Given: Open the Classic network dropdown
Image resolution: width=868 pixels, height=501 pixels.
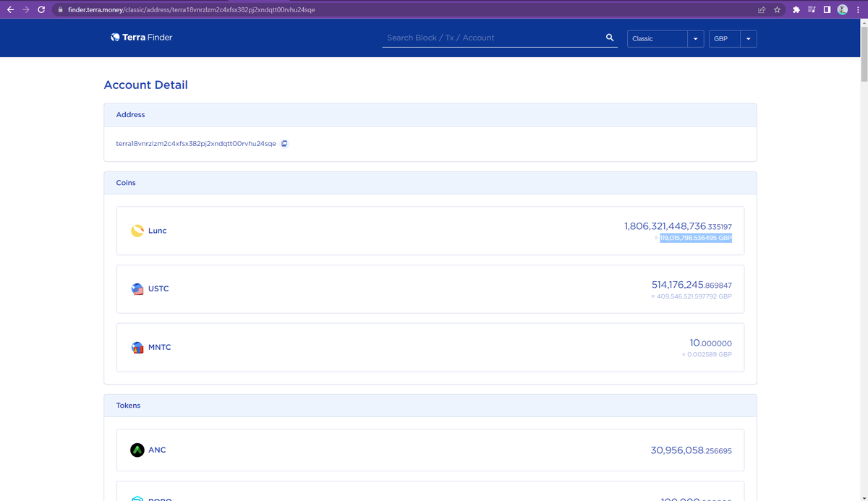Looking at the screenshot, I should [x=665, y=38].
